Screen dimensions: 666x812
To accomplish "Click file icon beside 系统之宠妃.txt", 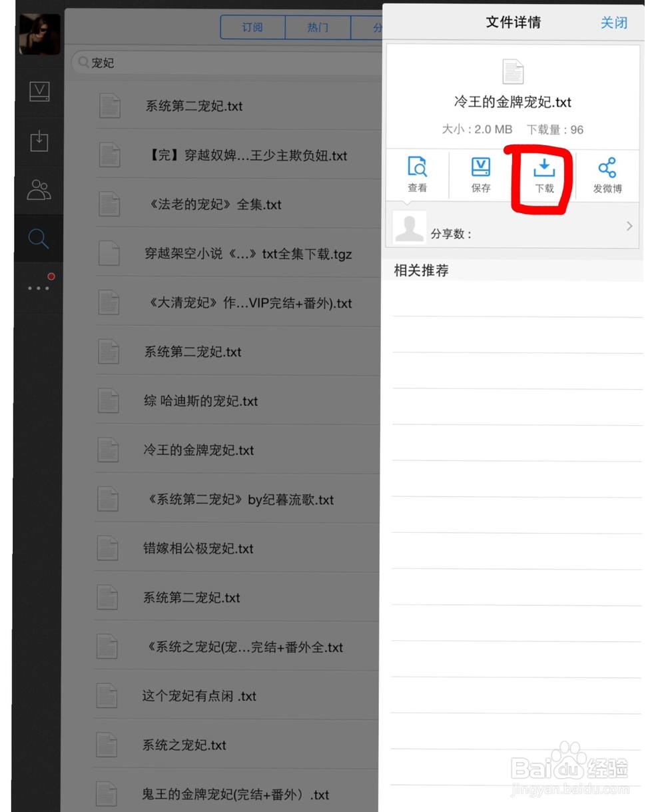I will 107,745.
